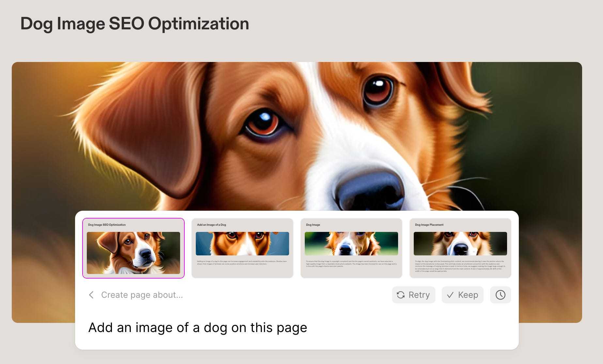Viewport: 603px width, 364px height.
Task: Click the description text in 'Dog Image Placement' card
Action: pyautogui.click(x=460, y=266)
